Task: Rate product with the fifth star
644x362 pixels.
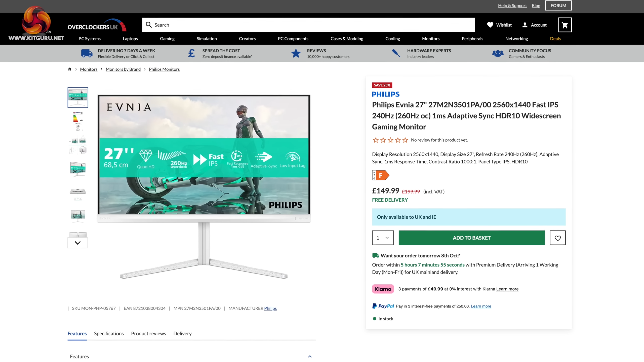Action: point(405,140)
